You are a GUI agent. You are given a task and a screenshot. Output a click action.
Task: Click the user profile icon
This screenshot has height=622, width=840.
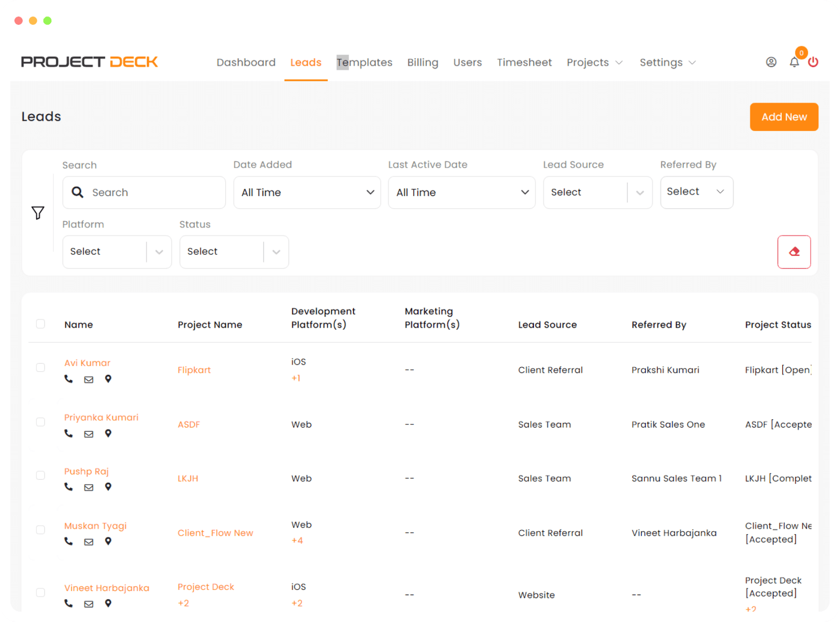771,63
